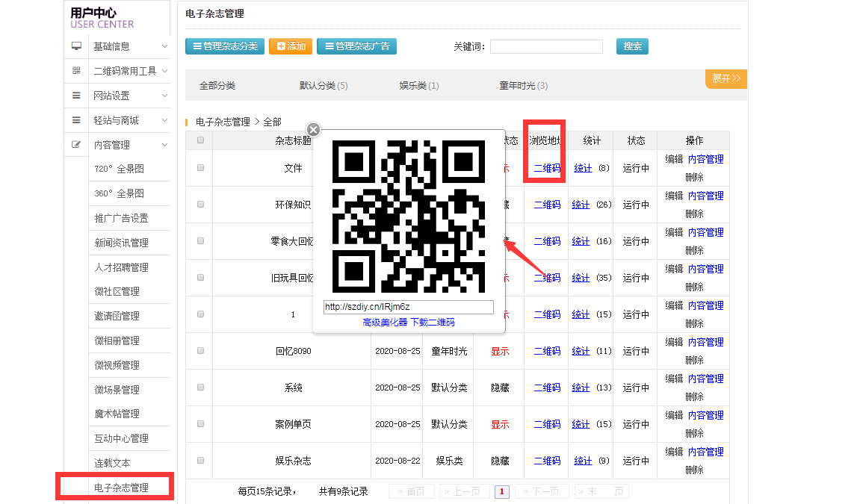The image size is (857, 504).
Task: Select the checkbox for 娱乐杂志 row
Action: tap(200, 461)
